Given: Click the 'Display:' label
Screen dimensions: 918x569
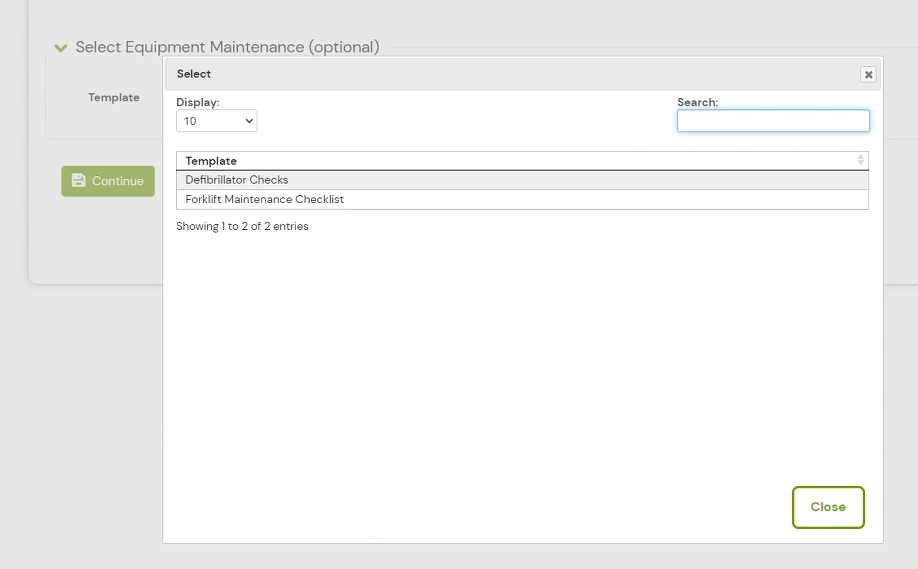Looking at the screenshot, I should click(198, 102).
